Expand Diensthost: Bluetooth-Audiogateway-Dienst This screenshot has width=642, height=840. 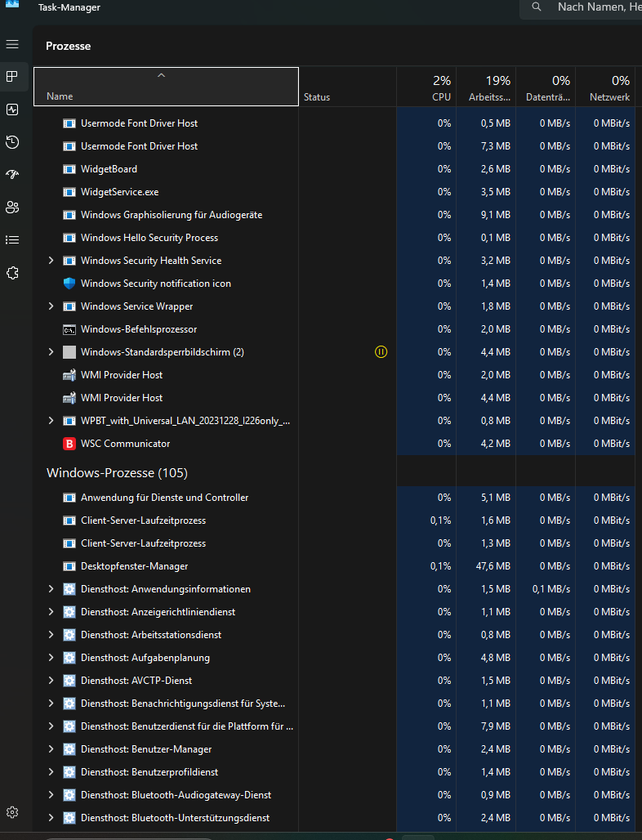(x=51, y=795)
